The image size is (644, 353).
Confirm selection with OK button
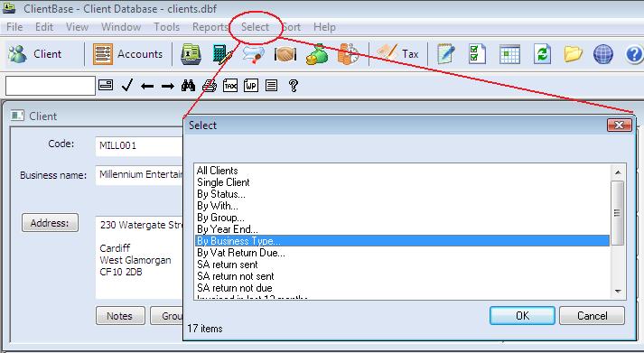[522, 316]
